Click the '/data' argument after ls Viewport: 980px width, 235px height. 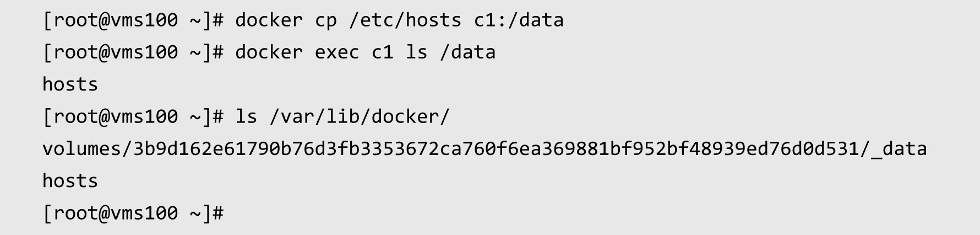(x=468, y=52)
